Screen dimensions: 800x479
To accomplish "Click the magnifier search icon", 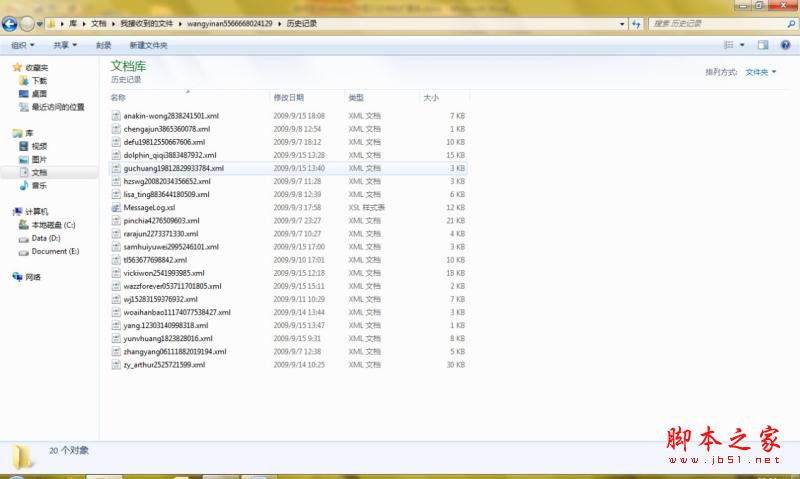I will click(791, 23).
